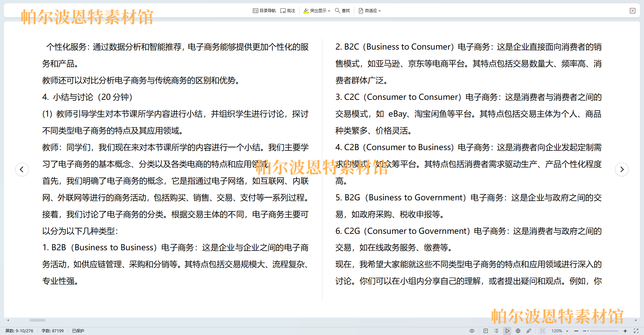Enter full screen display mode
Viewport: 644px width, 335px height.
(636, 331)
